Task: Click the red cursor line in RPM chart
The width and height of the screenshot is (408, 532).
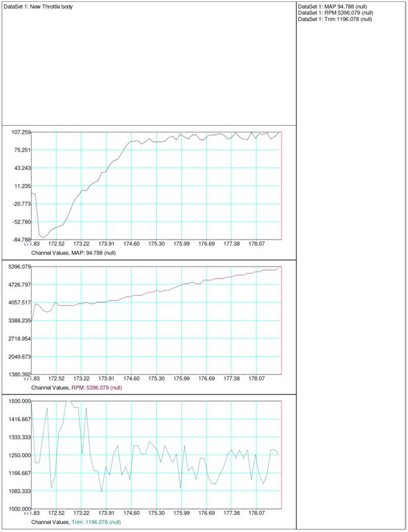Action: coord(282,320)
